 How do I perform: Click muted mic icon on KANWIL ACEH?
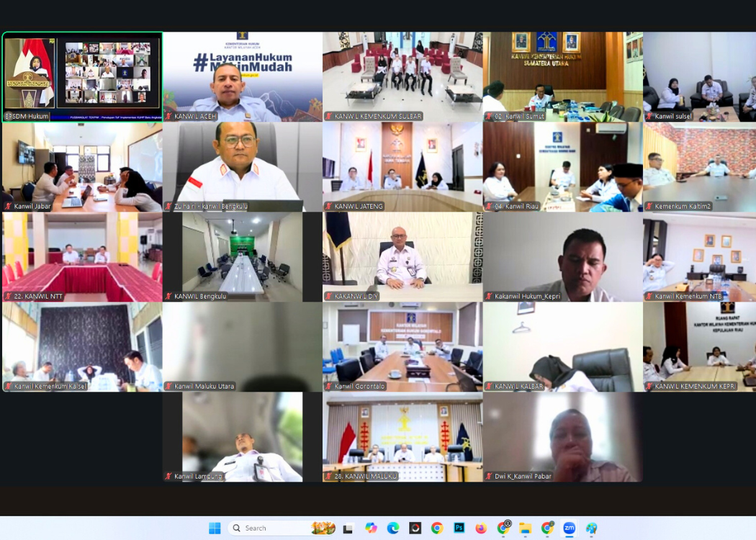(168, 116)
